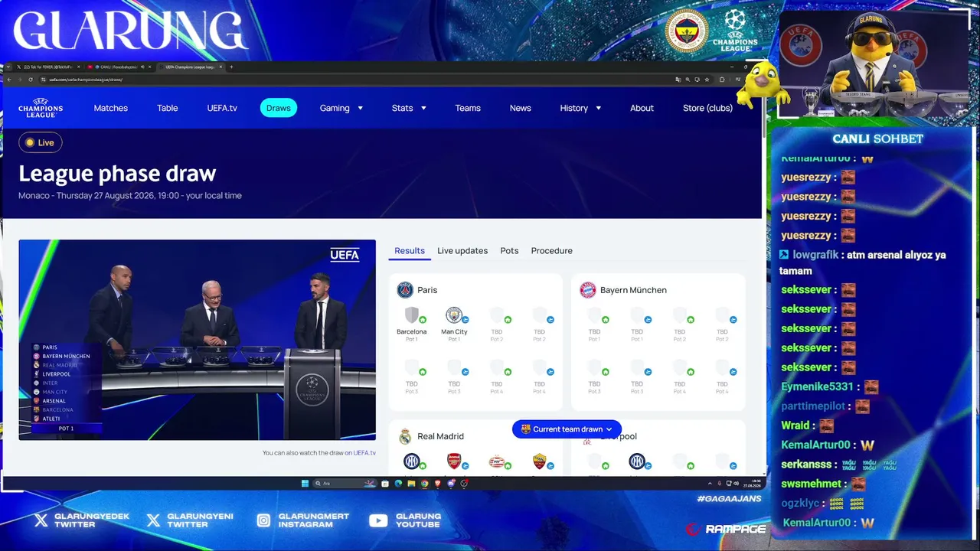Click the Bayern München team name

click(x=633, y=290)
